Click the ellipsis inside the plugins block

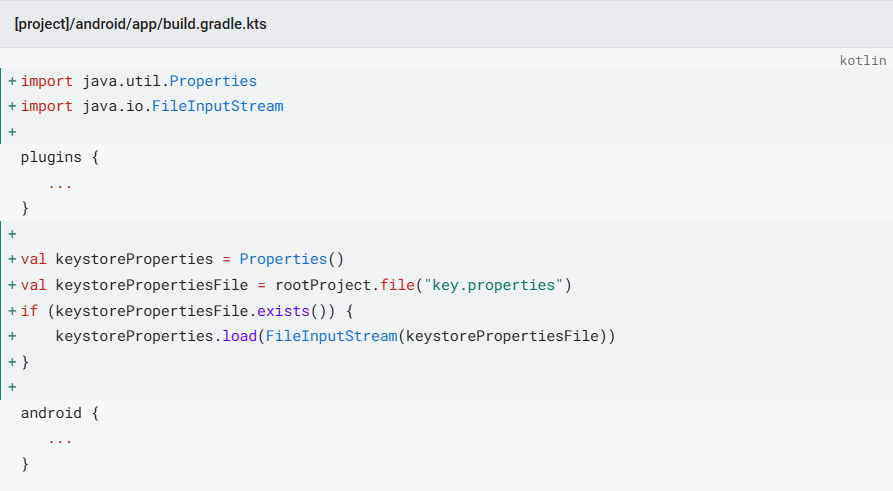point(60,183)
